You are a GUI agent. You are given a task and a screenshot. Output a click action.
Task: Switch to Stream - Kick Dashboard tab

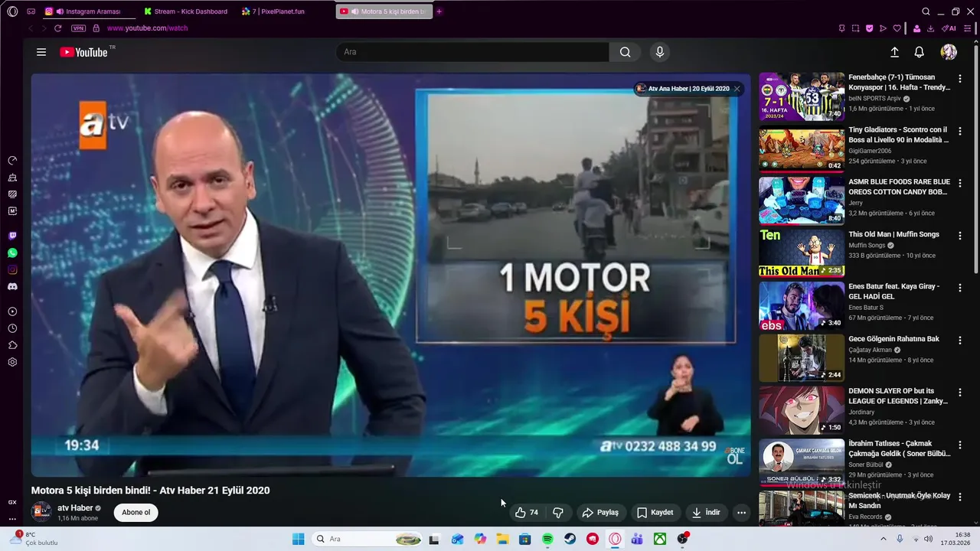(x=185, y=11)
